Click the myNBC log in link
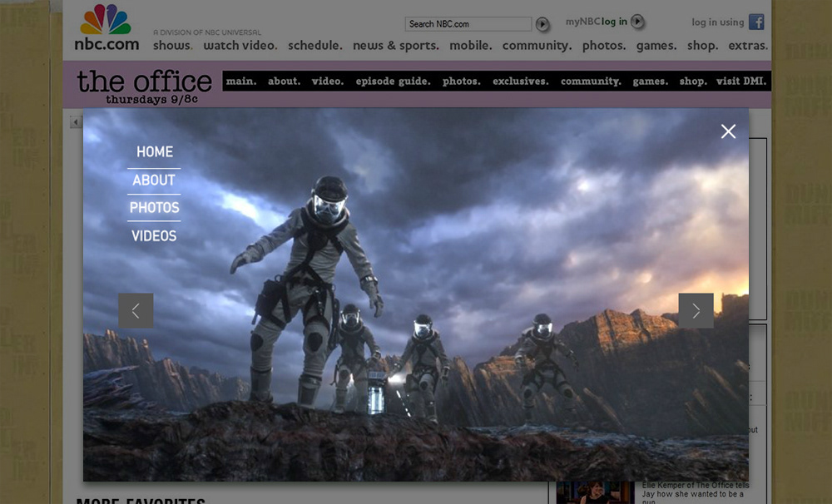Screen dimensions: 832x504 coord(597,22)
